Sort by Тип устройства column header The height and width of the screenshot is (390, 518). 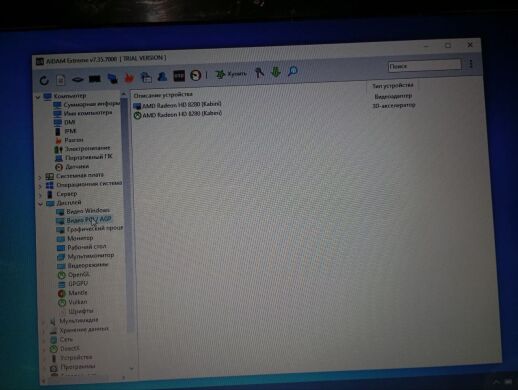[x=393, y=86]
